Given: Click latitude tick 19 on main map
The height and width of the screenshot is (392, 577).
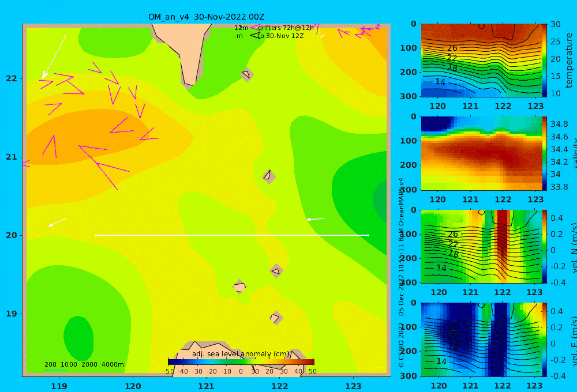Looking at the screenshot, I should [x=12, y=314].
